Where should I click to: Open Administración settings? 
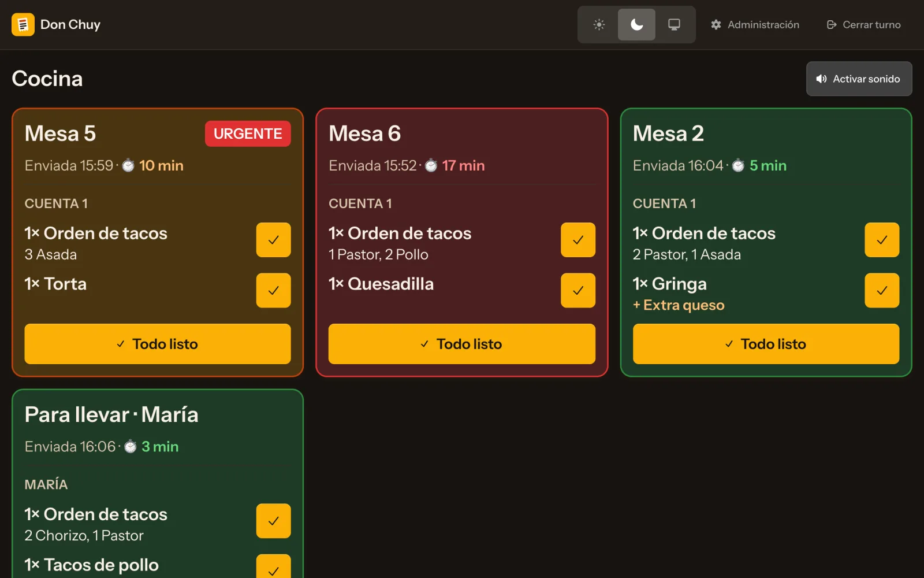755,24
